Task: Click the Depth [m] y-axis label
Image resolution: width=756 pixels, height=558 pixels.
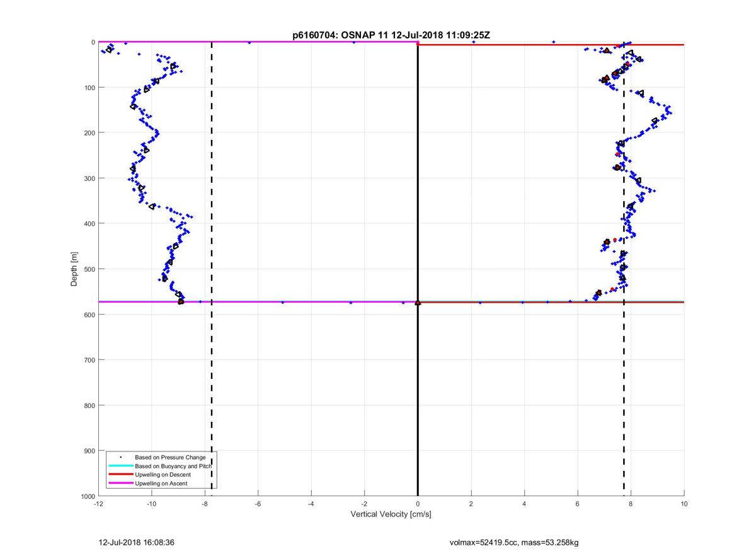Action: (74, 269)
